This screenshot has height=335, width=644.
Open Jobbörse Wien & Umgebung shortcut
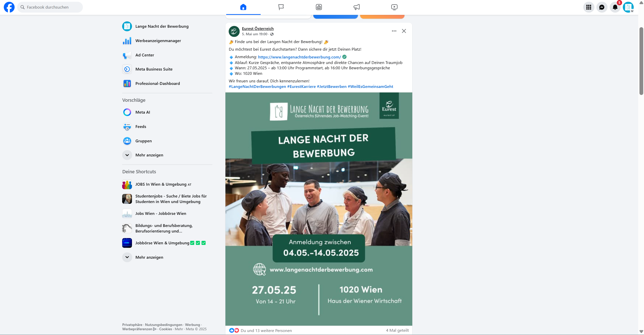pyautogui.click(x=167, y=243)
